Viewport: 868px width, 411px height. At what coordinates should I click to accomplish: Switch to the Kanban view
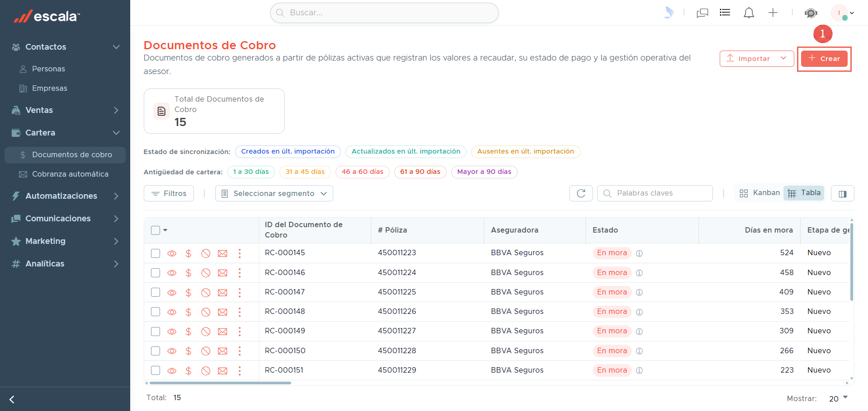coord(759,193)
